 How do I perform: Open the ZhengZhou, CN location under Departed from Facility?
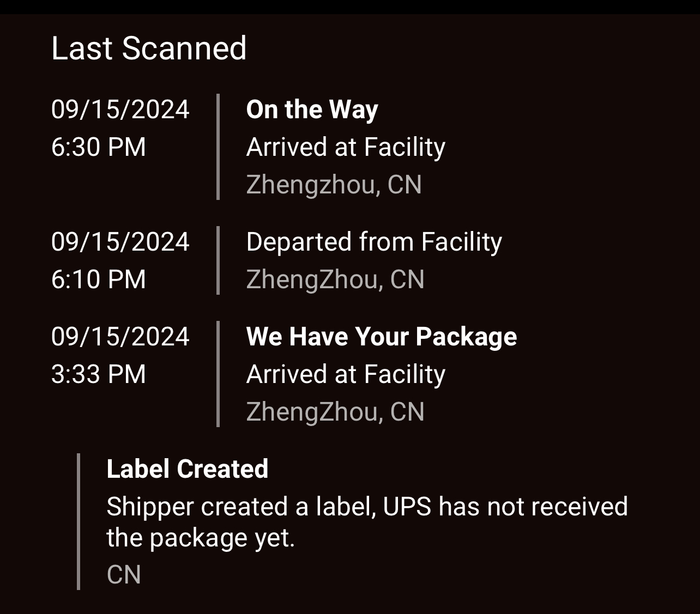click(x=335, y=279)
